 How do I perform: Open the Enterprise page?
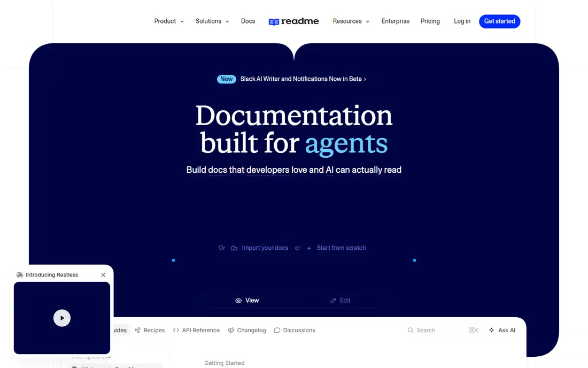(x=395, y=21)
